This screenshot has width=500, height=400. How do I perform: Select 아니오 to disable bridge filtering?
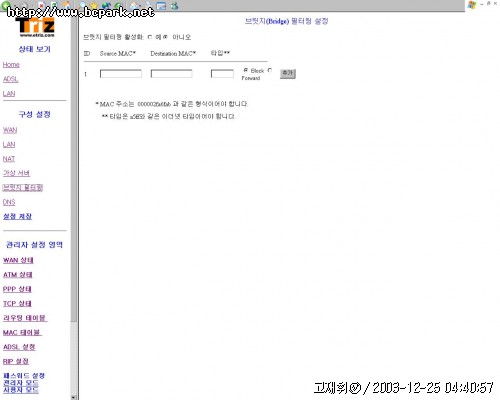(x=165, y=37)
